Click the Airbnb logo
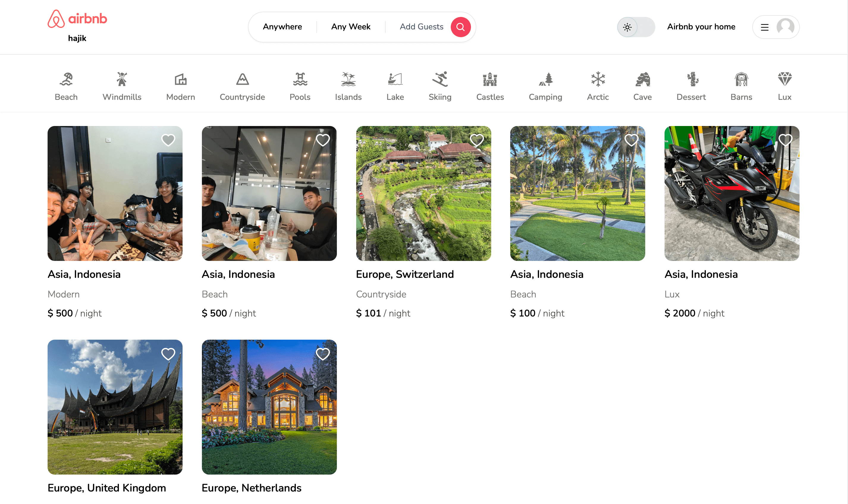Image resolution: width=848 pixels, height=504 pixels. coord(77,19)
